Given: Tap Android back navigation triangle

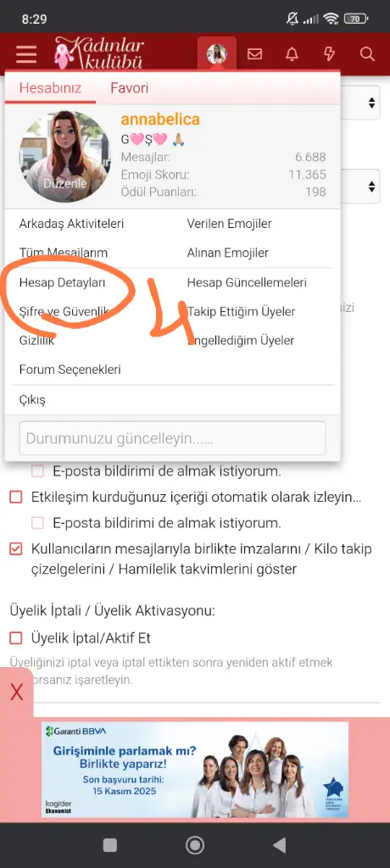Looking at the screenshot, I should (280, 845).
